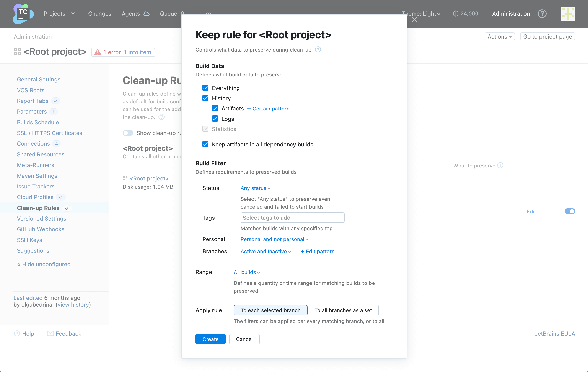Click the cloud icon next to Agents
588x372 pixels.
(x=147, y=14)
